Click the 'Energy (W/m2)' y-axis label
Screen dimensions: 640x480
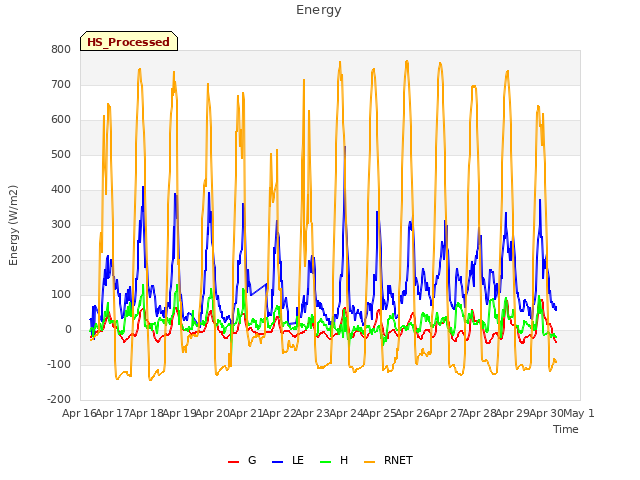coord(13,225)
